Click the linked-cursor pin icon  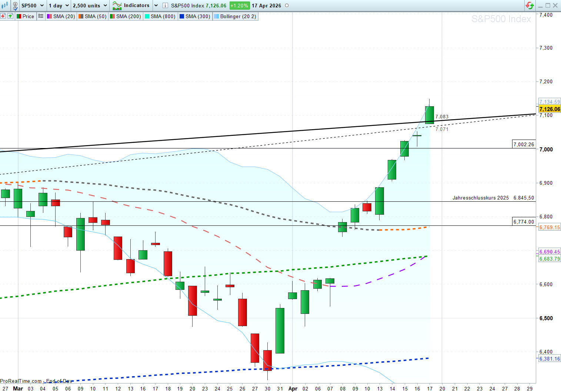tap(15, 6)
